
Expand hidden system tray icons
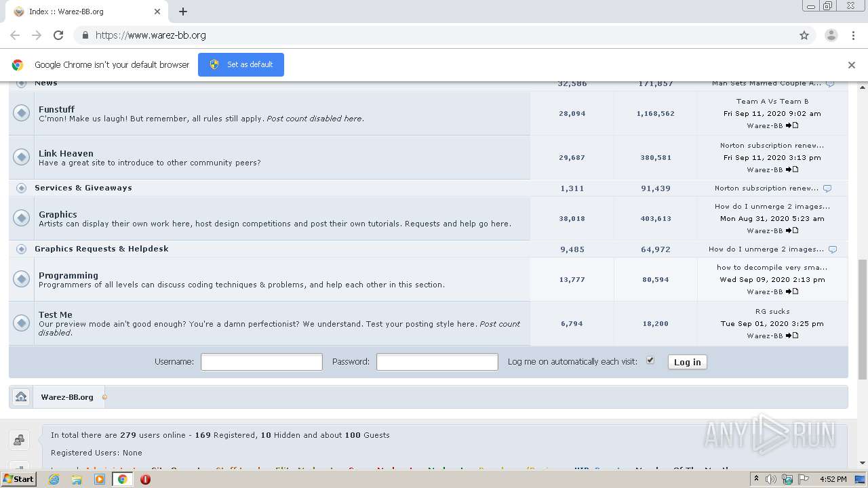[x=757, y=479]
